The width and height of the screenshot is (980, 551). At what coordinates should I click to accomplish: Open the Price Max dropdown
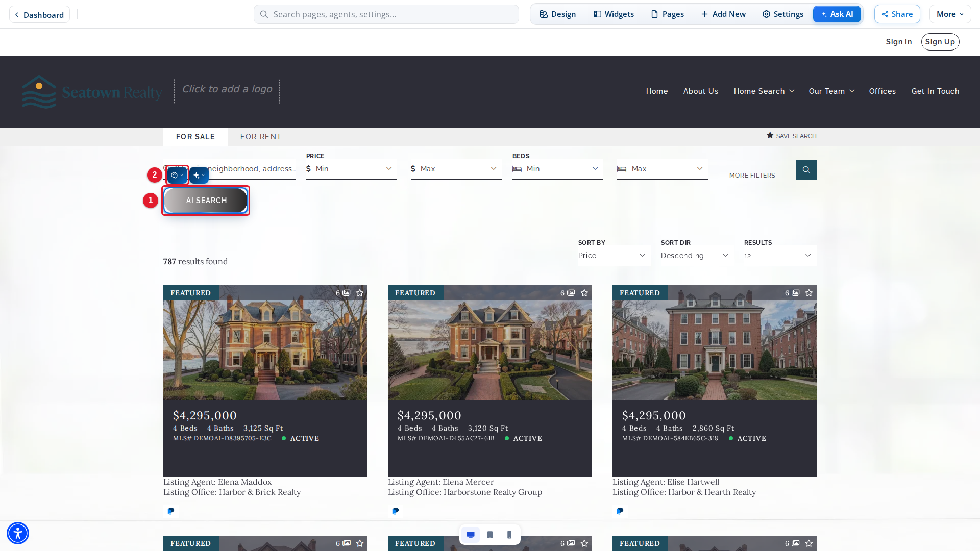456,169
